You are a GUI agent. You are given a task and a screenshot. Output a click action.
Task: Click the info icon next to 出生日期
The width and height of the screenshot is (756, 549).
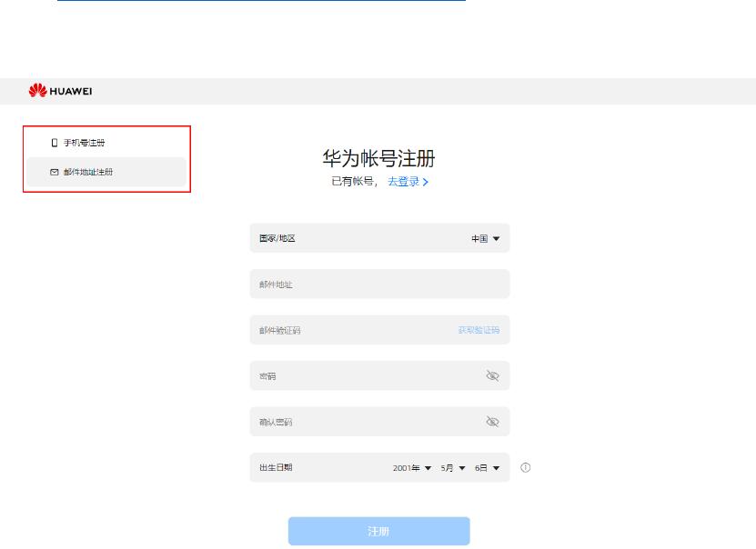point(526,467)
